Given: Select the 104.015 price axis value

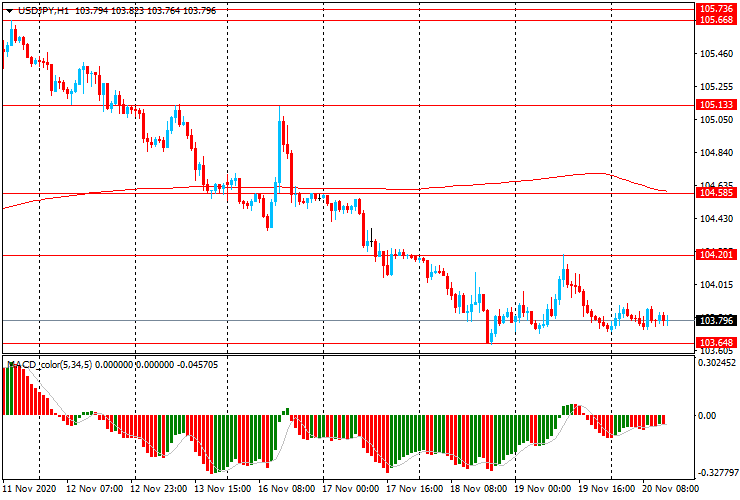Looking at the screenshot, I should pyautogui.click(x=716, y=285).
